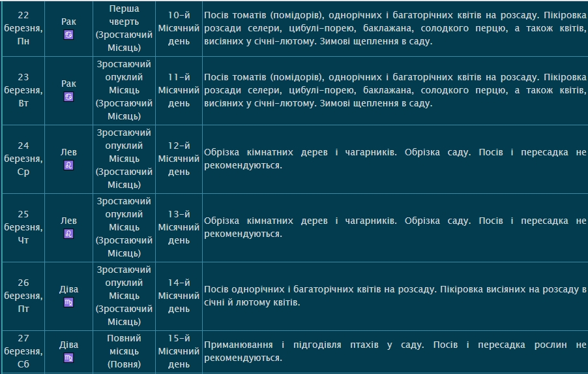Viewport: 588px width, 374px height.
Task: Select the date cell '22 березня, Пн'
Action: (x=23, y=29)
